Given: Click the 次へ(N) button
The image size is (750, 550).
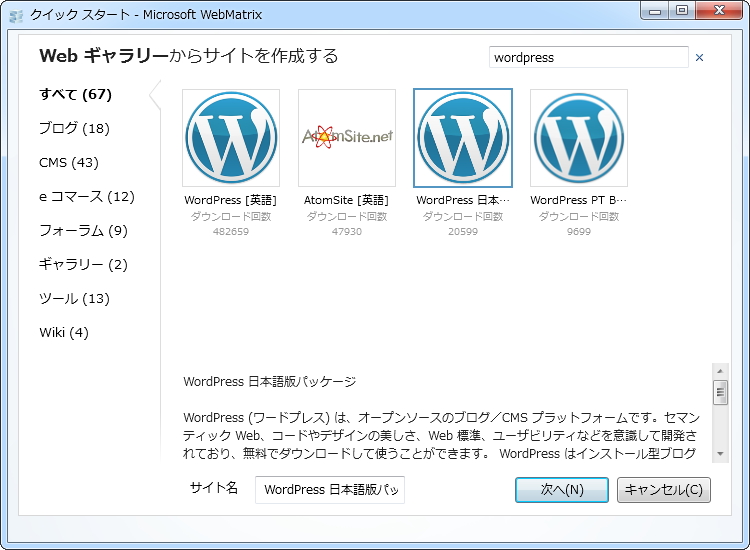Looking at the screenshot, I should (x=562, y=490).
